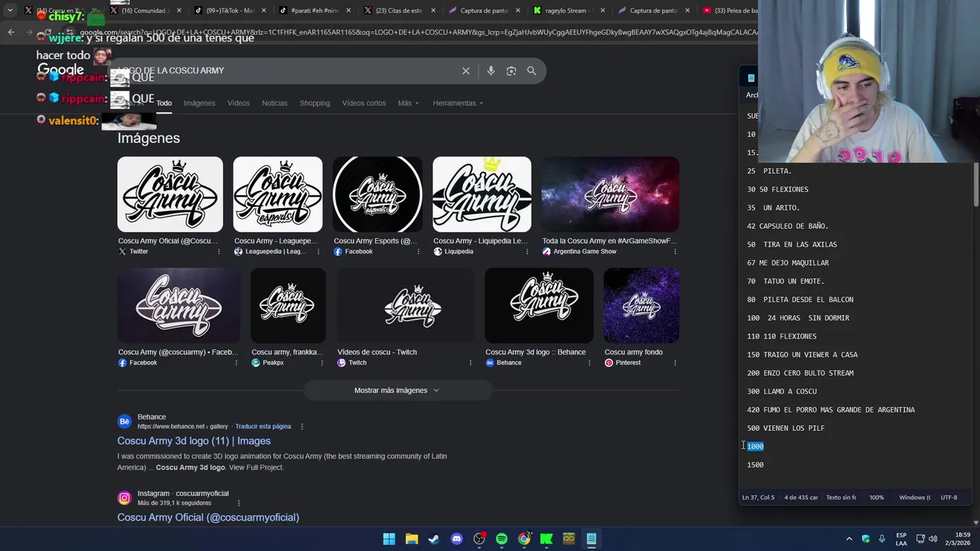Click the highlighted 1000 in Notepad
This screenshot has height=551, width=980.
tap(756, 446)
